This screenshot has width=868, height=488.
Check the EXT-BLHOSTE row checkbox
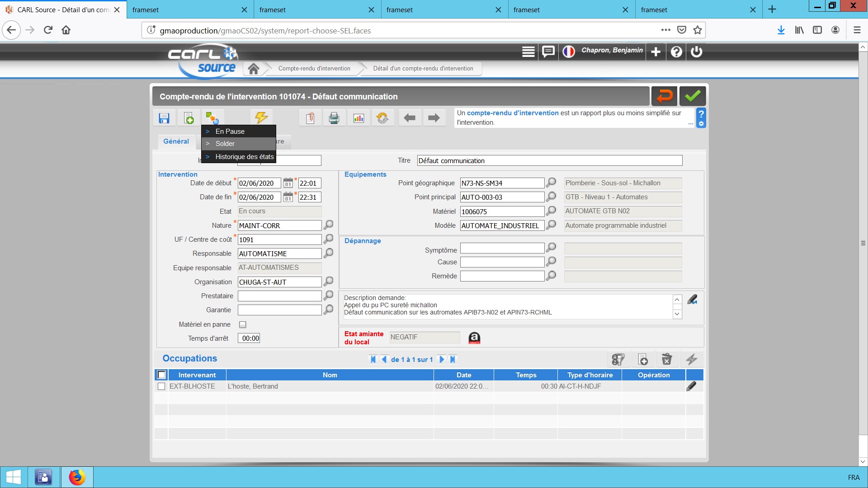(x=161, y=387)
